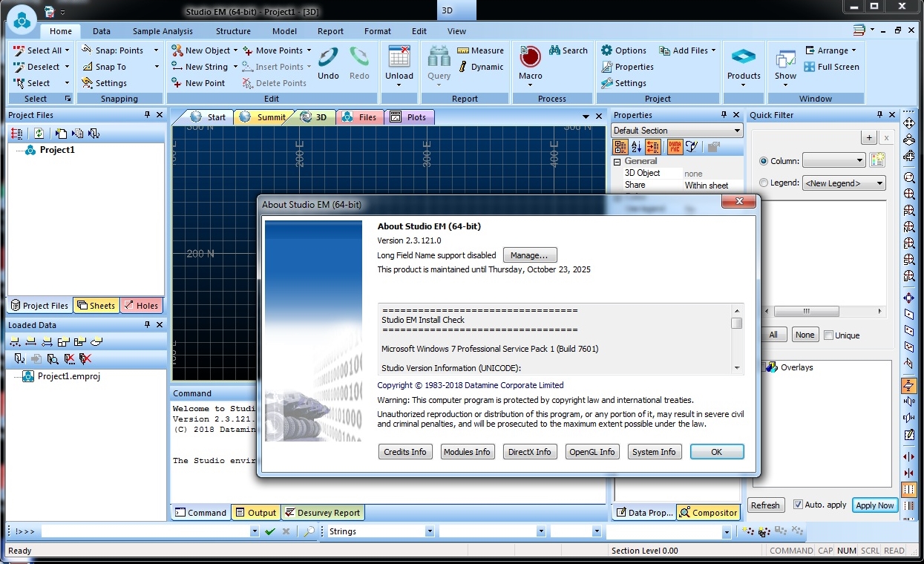The image size is (924, 564).
Task: Click the OpenGL Info button
Action: click(x=592, y=452)
